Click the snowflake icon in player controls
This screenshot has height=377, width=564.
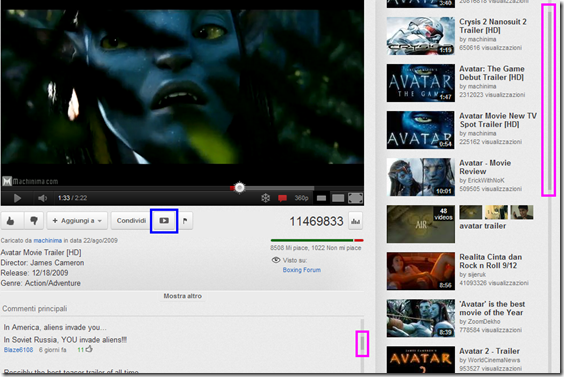tap(265, 198)
